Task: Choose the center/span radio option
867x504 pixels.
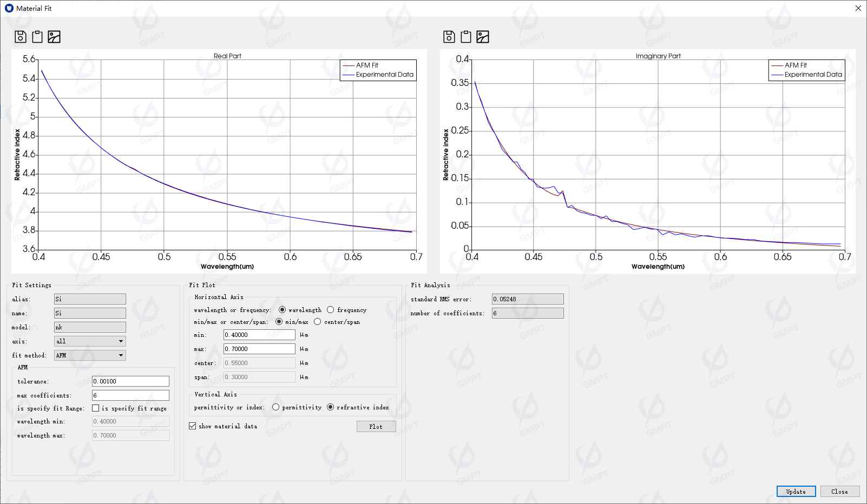Action: click(x=318, y=322)
